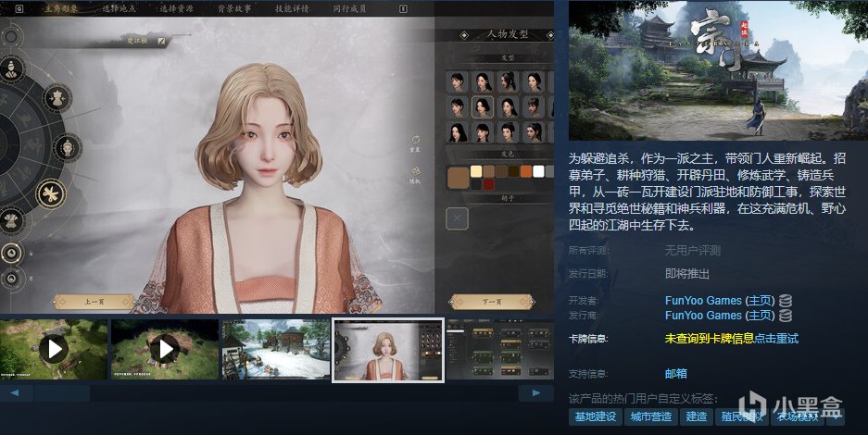Click the pencil icon to edit character name

pyautogui.click(x=161, y=41)
